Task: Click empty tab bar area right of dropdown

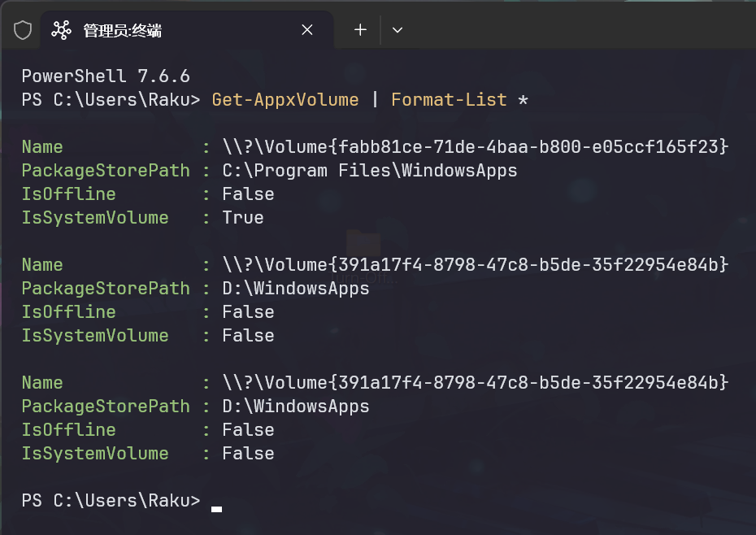Action: tap(579, 29)
